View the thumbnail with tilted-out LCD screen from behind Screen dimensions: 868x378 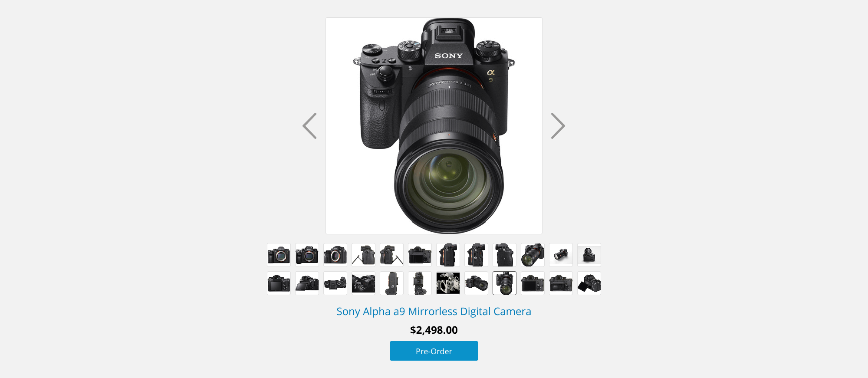tap(307, 283)
